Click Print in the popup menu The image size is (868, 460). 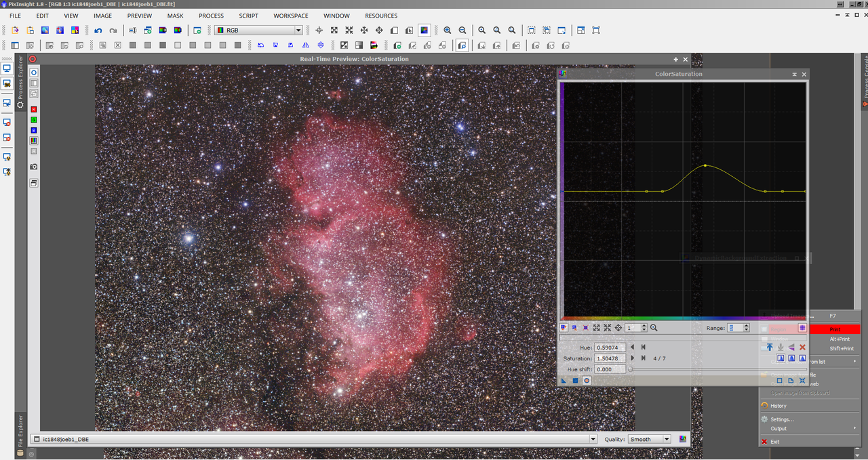tap(834, 329)
